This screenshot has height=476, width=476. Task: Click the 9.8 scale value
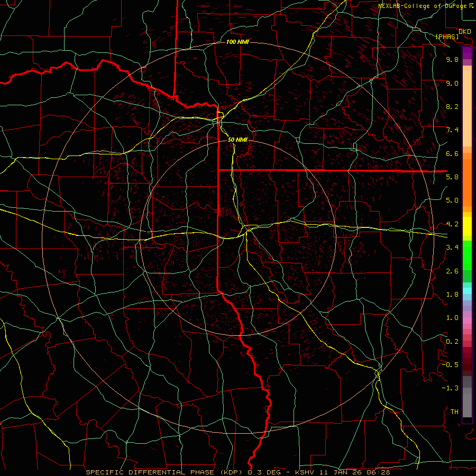tap(452, 59)
